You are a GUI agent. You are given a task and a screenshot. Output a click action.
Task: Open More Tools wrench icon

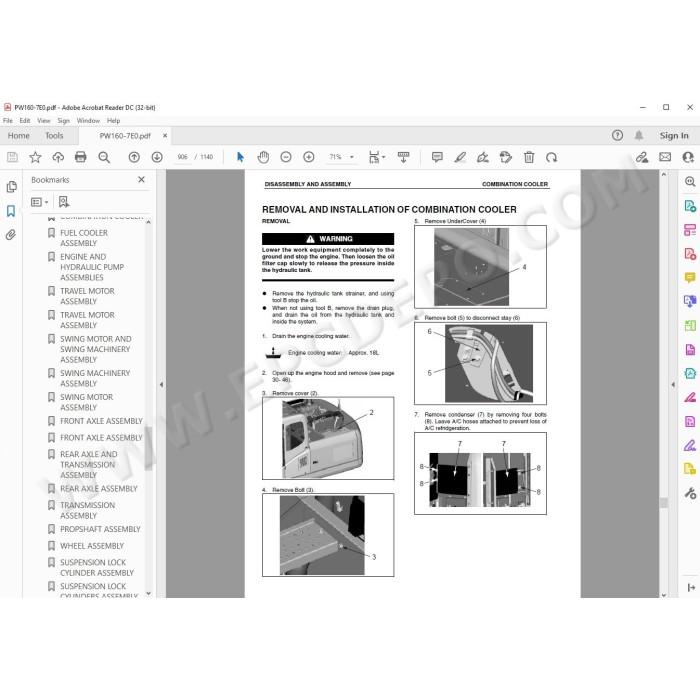(690, 493)
